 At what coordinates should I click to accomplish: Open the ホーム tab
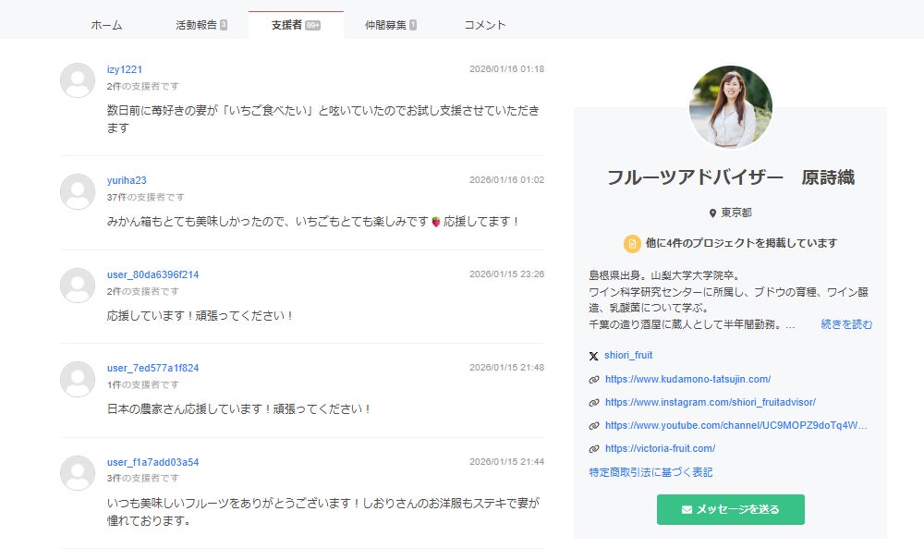106,26
